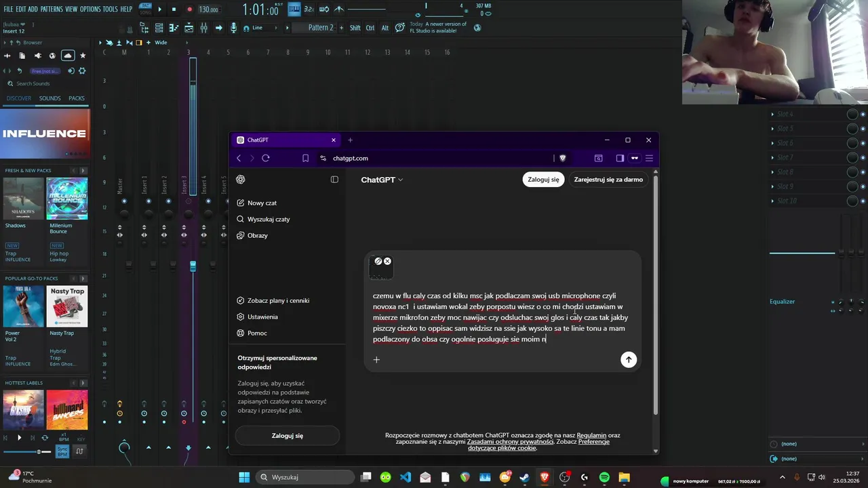Open Regulamin link in footer
Screen dimensions: 868x488
[x=591, y=435]
